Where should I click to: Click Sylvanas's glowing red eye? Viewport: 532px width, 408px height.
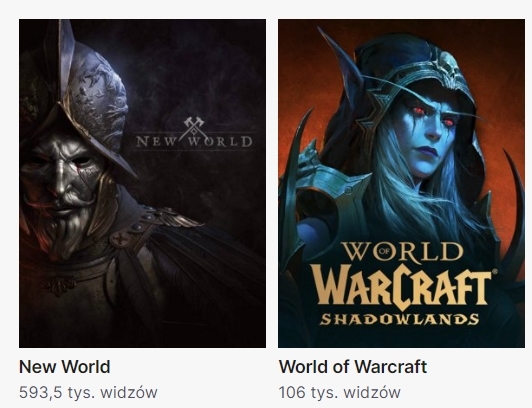[419, 110]
